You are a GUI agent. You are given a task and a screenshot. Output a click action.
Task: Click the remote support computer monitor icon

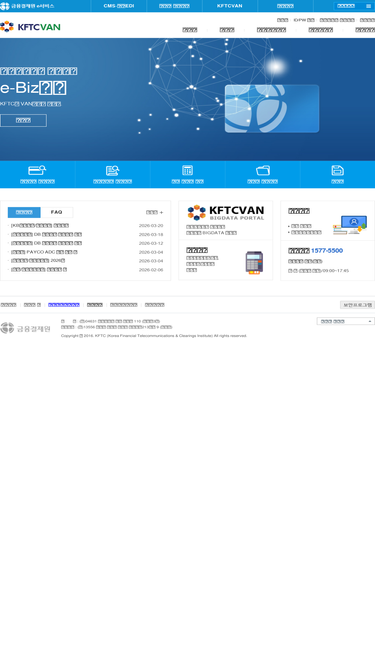click(350, 225)
